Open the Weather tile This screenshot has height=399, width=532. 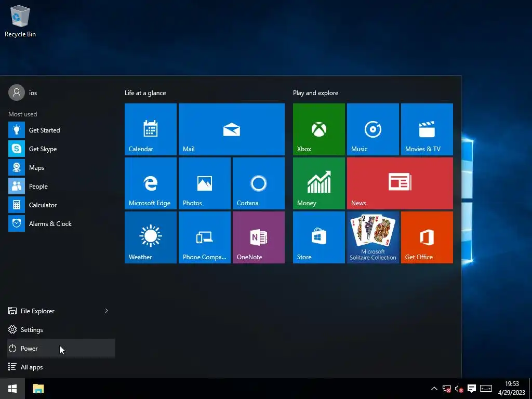150,237
